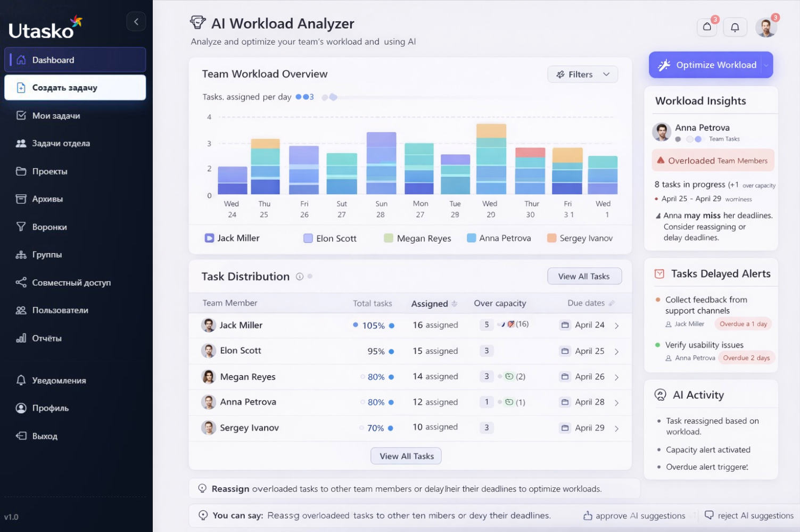Image resolution: width=800 pixels, height=532 pixels.
Task: Switch to Мои задачи in sidebar
Action: point(56,115)
